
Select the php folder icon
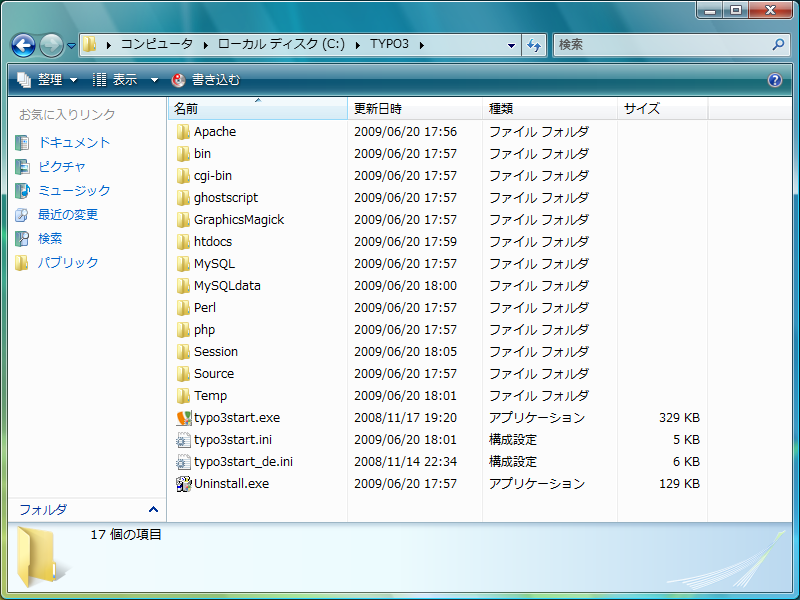(183, 330)
